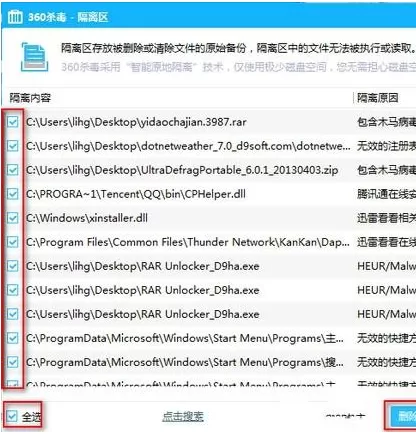The width and height of the screenshot is (416, 434).
Task: Open the 点击搜索 link
Action: 183,416
